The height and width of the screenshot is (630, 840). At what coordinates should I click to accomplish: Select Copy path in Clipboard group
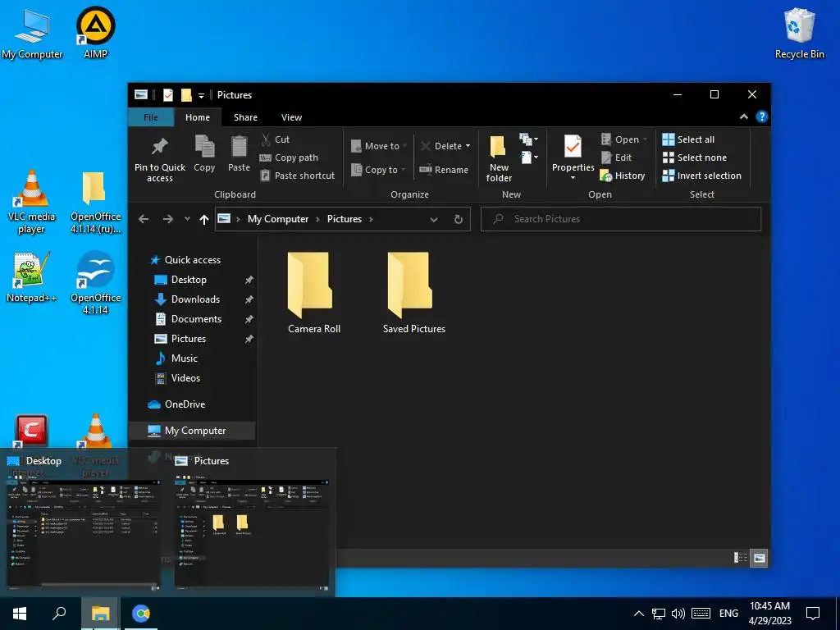click(290, 157)
